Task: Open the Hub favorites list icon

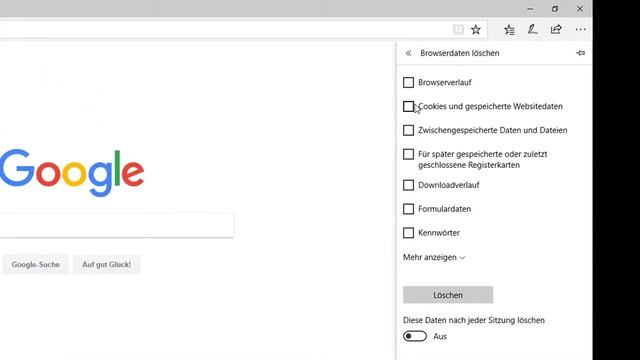Action: tap(509, 29)
